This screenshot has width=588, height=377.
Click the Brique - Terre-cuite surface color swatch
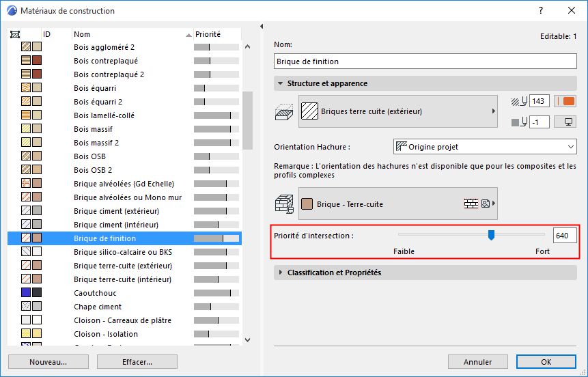point(307,204)
